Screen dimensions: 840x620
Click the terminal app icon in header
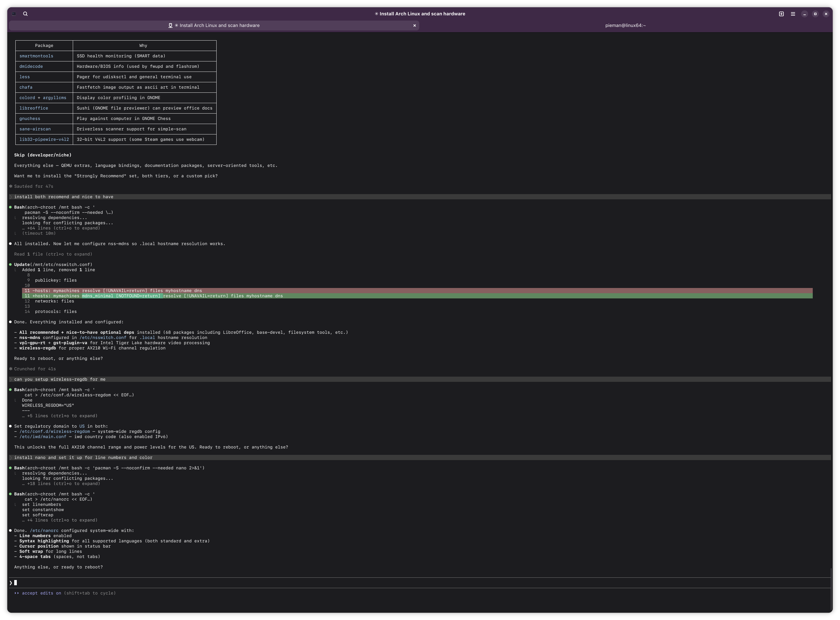14,14
